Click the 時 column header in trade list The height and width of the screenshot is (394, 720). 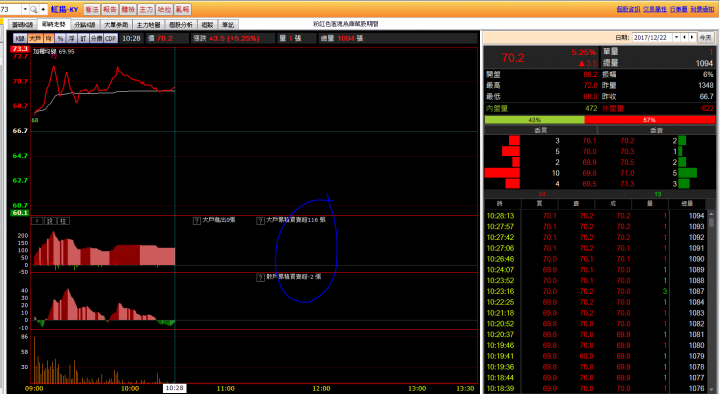pos(500,203)
